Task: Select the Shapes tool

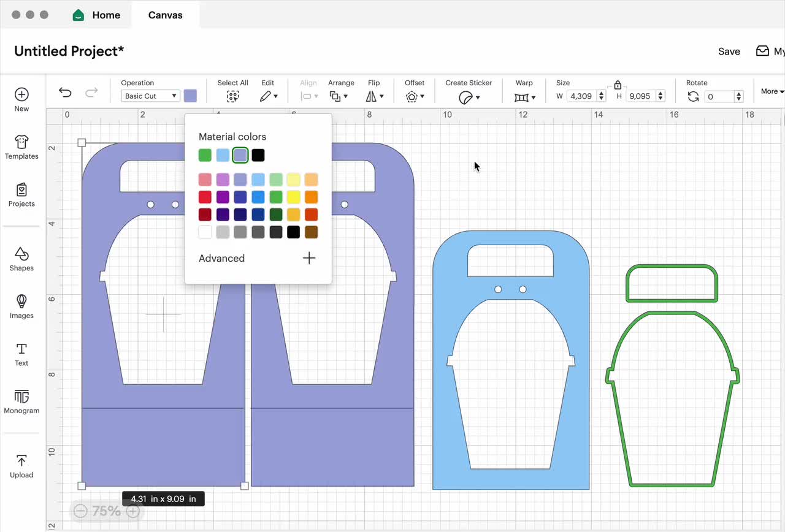Action: pos(21,257)
